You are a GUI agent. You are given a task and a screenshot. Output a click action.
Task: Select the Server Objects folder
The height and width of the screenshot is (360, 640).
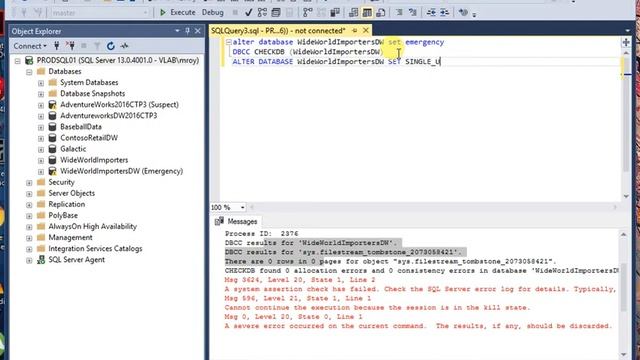(x=71, y=193)
